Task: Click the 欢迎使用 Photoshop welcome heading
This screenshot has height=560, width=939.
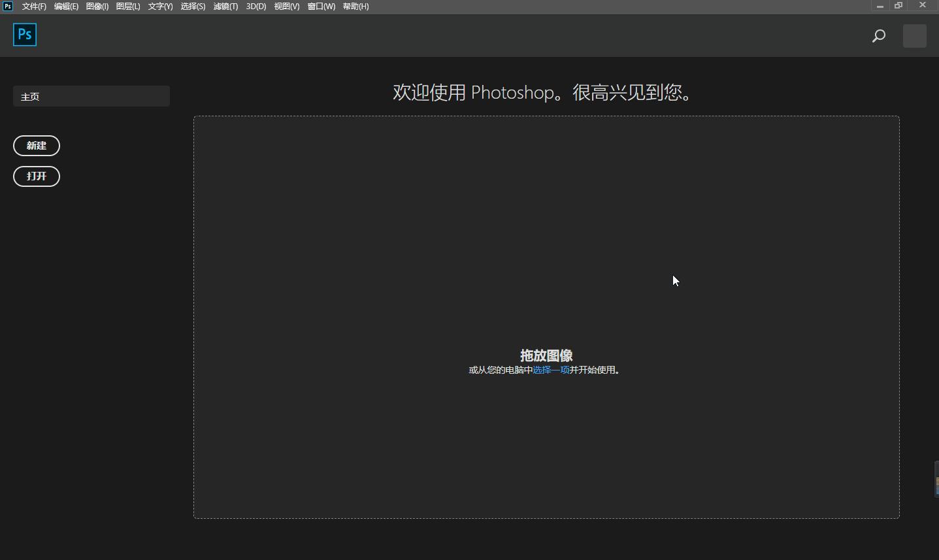Action: click(544, 92)
